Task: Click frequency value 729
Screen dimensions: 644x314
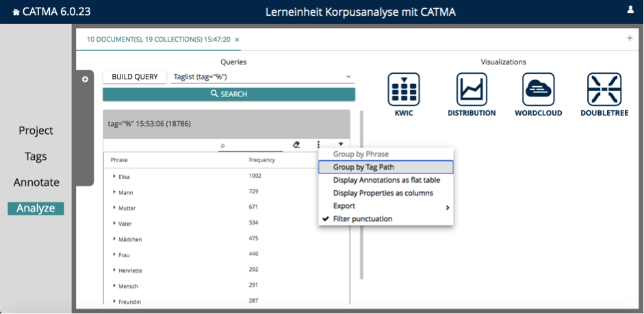Action: click(253, 192)
